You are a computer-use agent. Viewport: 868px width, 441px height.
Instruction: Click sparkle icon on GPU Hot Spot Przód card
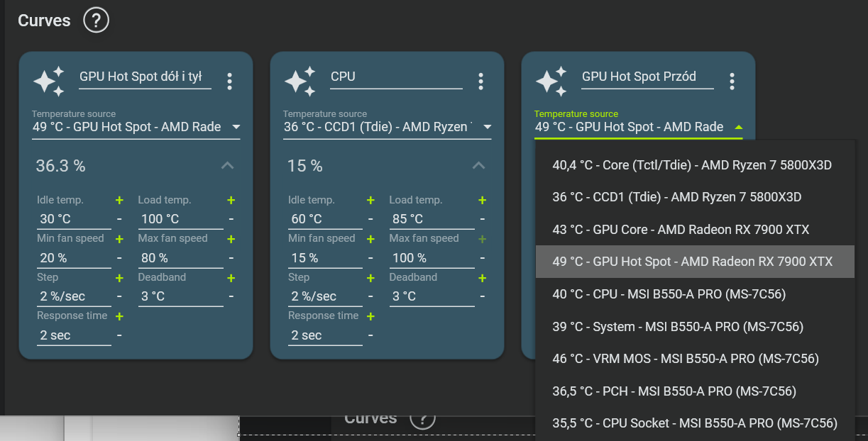pyautogui.click(x=551, y=82)
